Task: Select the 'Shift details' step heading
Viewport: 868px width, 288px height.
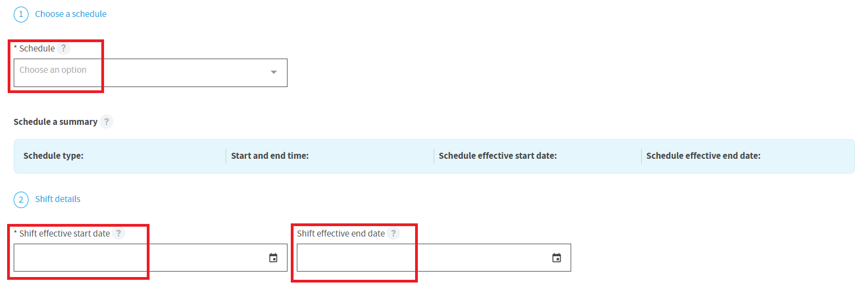Action: coord(58,199)
